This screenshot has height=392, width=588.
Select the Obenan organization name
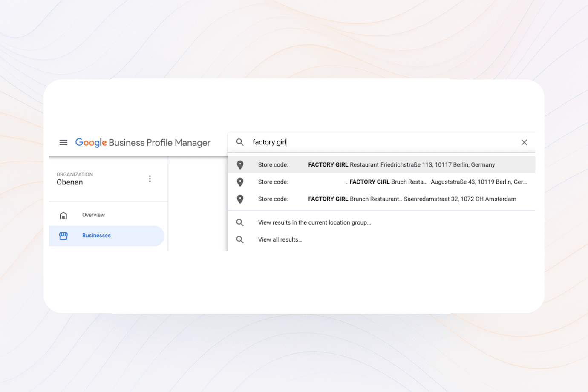point(70,182)
